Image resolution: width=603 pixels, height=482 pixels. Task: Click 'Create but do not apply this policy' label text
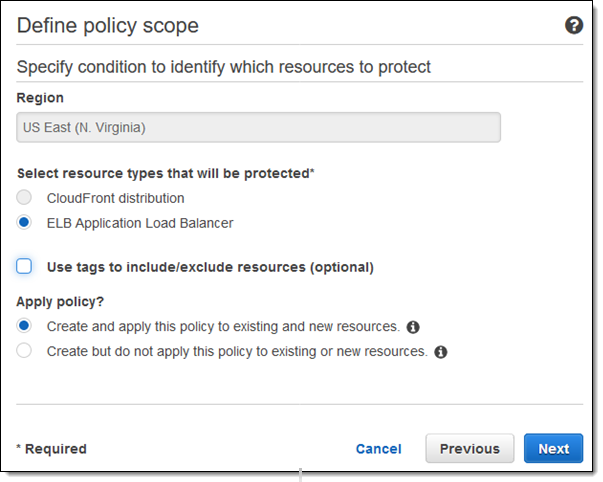click(x=237, y=352)
